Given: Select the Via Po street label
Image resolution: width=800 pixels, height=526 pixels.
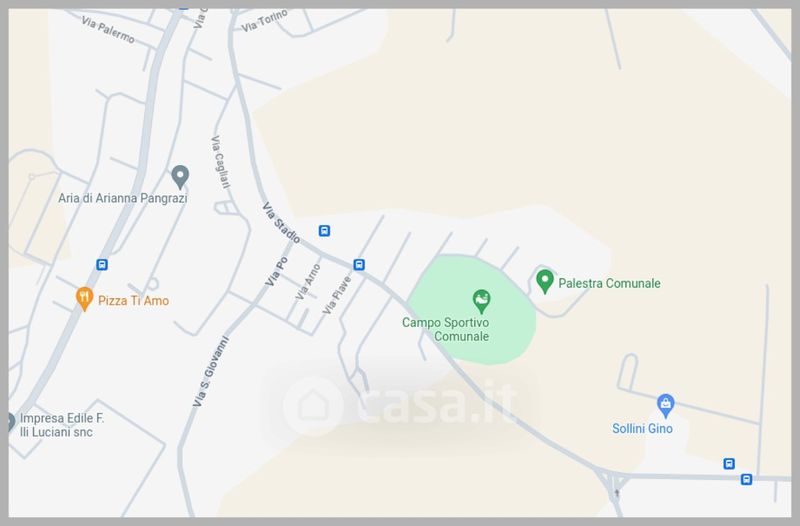Looking at the screenshot, I should pyautogui.click(x=277, y=271).
